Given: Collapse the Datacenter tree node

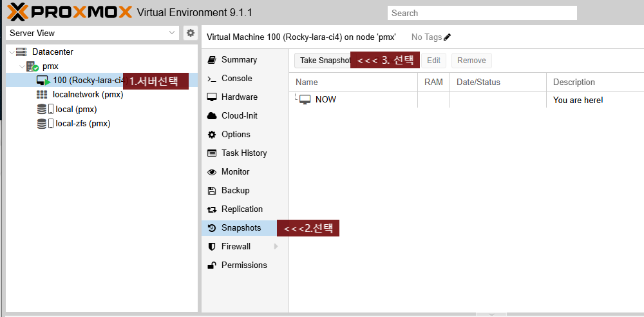Looking at the screenshot, I should click(11, 52).
